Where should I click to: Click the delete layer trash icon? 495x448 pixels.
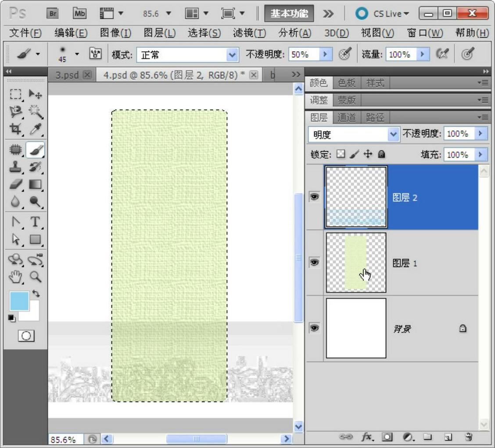tap(469, 437)
